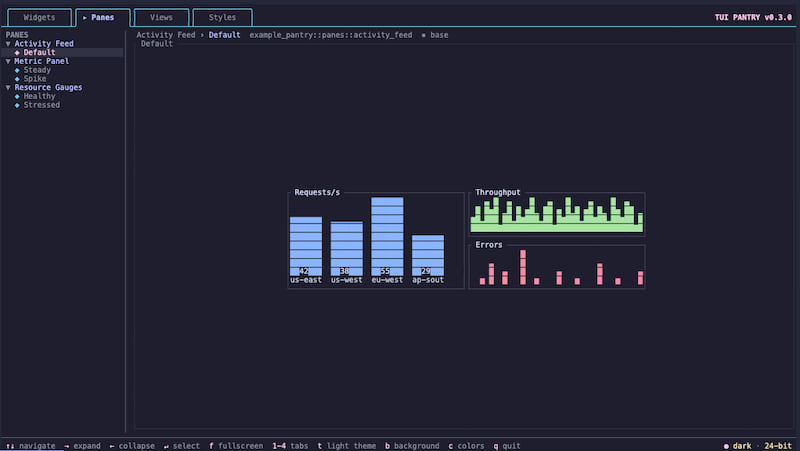Collapse the Resource Gauges tree arrow

tap(8, 88)
